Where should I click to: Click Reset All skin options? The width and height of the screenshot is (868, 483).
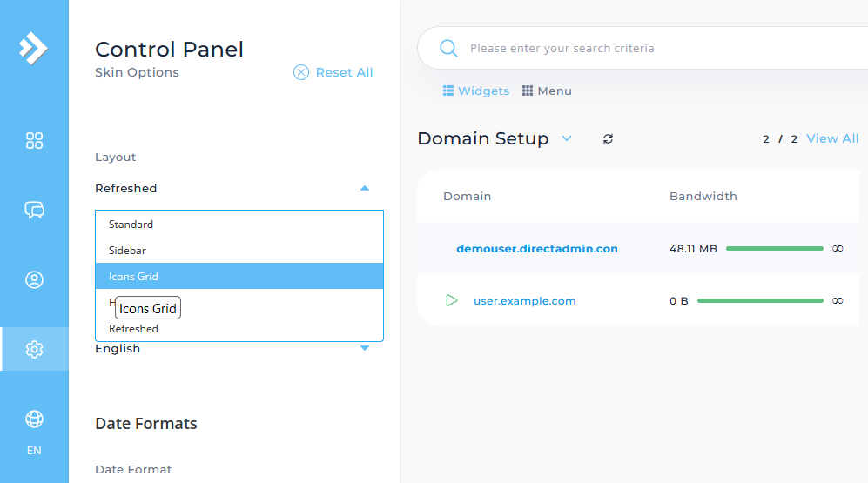click(333, 73)
